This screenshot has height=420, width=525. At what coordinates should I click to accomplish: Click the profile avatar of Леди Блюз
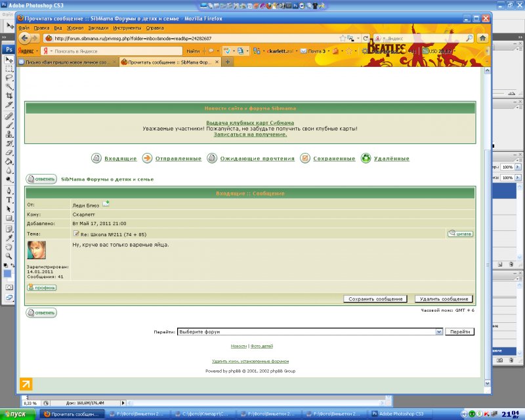coord(37,250)
